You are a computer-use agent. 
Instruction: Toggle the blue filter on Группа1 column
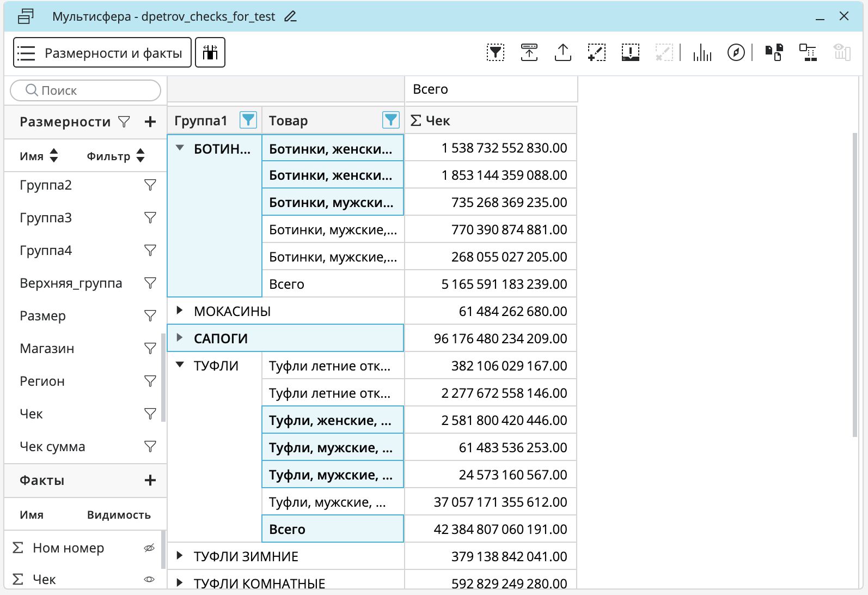(248, 120)
